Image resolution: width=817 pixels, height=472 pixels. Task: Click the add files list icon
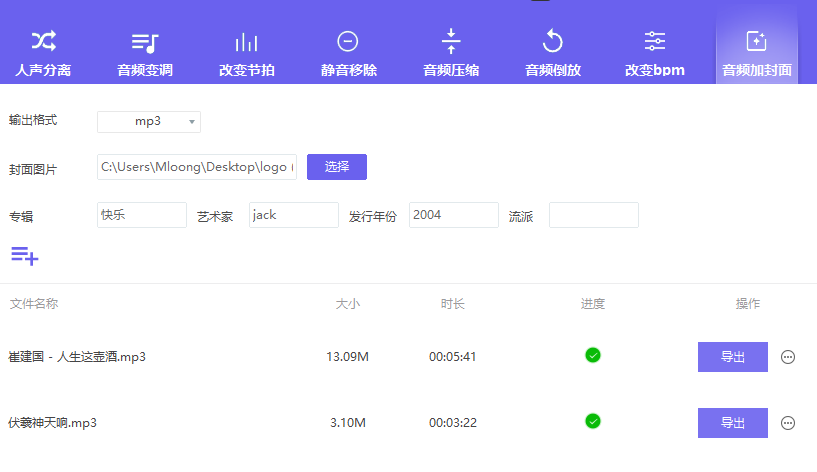click(25, 255)
